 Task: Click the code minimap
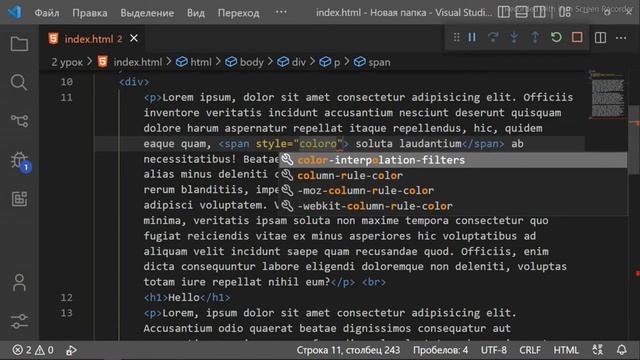pyautogui.click(x=607, y=95)
